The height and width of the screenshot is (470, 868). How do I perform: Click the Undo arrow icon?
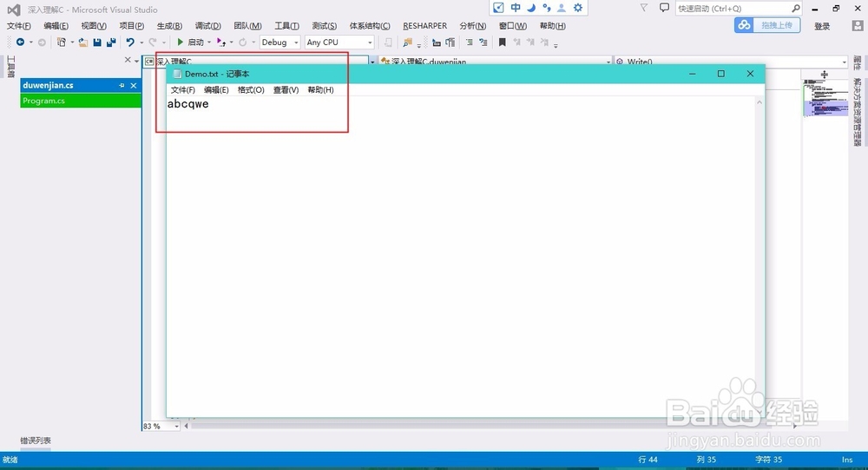click(130, 42)
